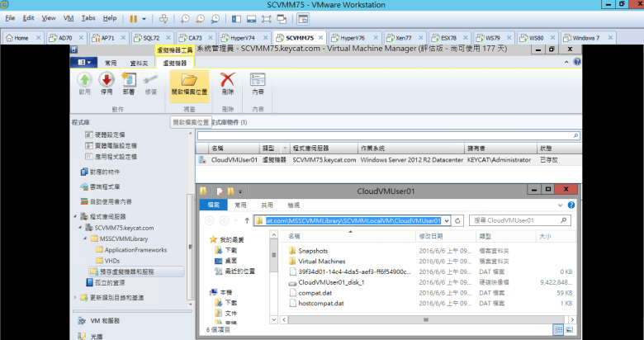The width and height of the screenshot is (644, 340).
Task: Click the red X 刪除 (Delete) icon
Action: pyautogui.click(x=229, y=81)
